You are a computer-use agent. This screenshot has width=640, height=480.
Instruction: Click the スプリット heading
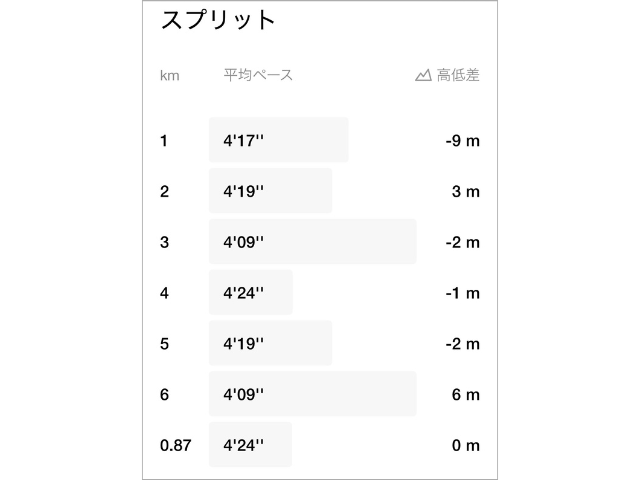coord(218,20)
